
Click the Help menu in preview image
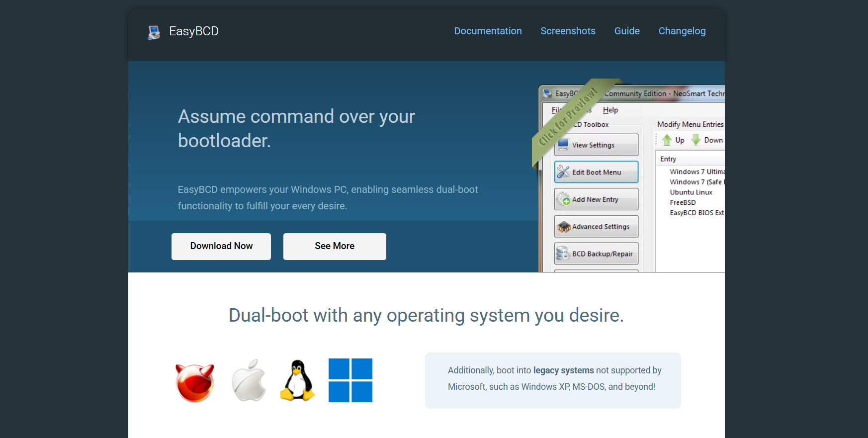pyautogui.click(x=610, y=110)
